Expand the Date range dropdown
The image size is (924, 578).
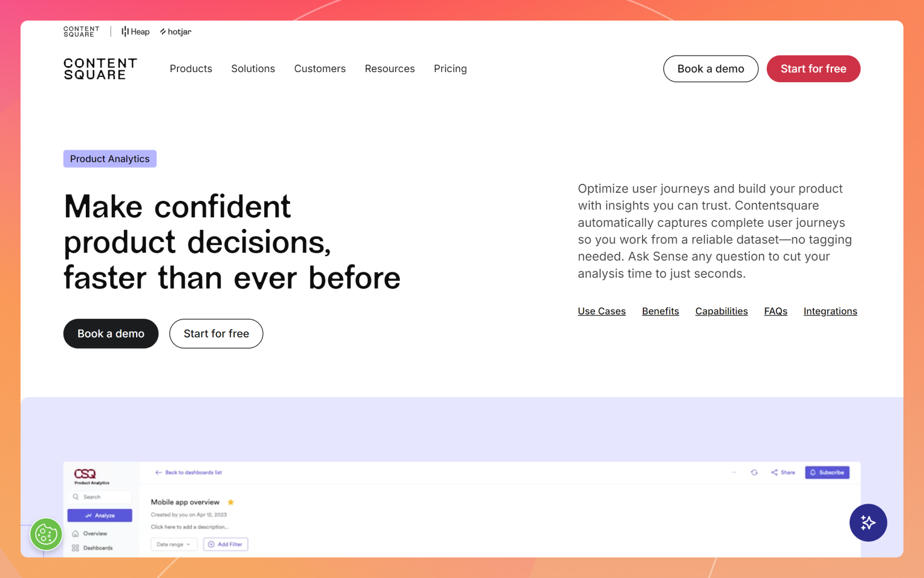coord(174,544)
